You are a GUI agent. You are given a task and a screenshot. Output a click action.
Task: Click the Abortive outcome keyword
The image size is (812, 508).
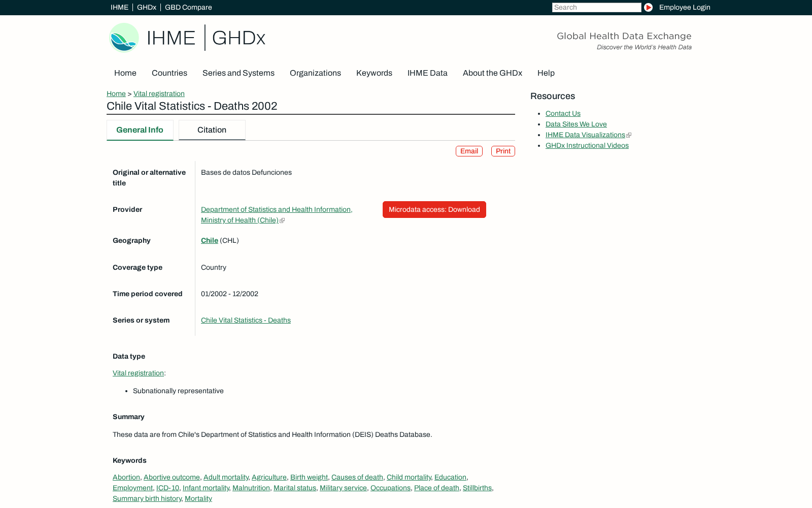pyautogui.click(x=172, y=478)
